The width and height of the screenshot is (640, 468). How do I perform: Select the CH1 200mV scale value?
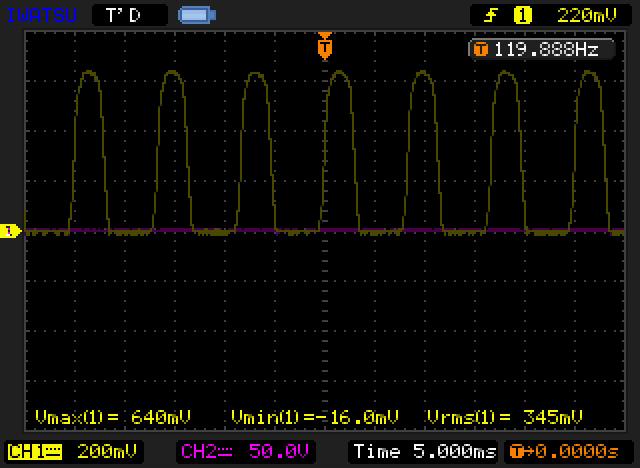107,452
